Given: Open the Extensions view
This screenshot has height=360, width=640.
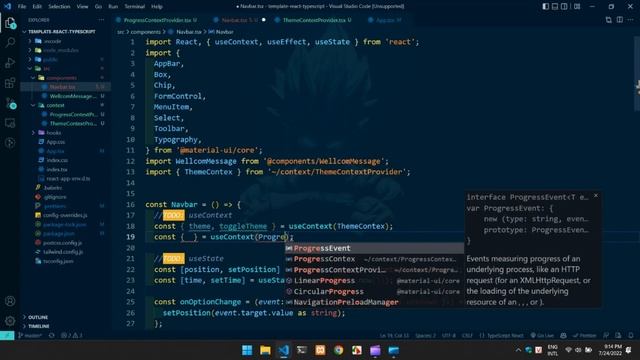Looking at the screenshot, I should (x=10, y=83).
